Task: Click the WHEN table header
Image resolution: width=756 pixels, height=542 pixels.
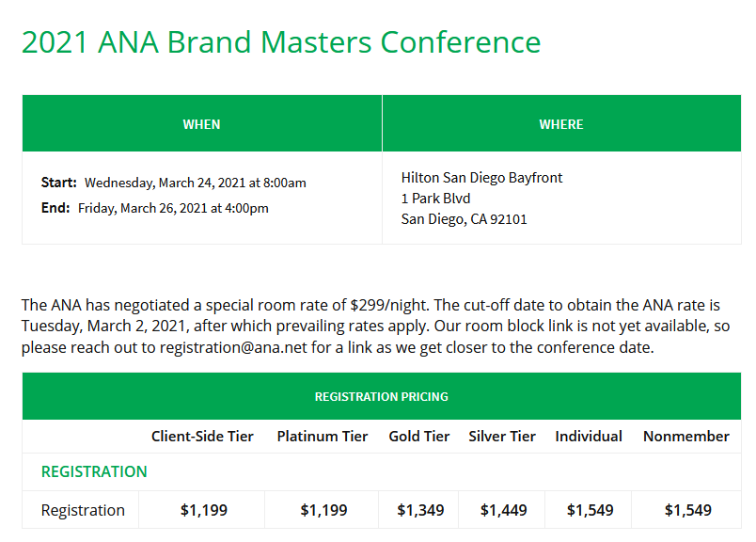Action: click(201, 124)
